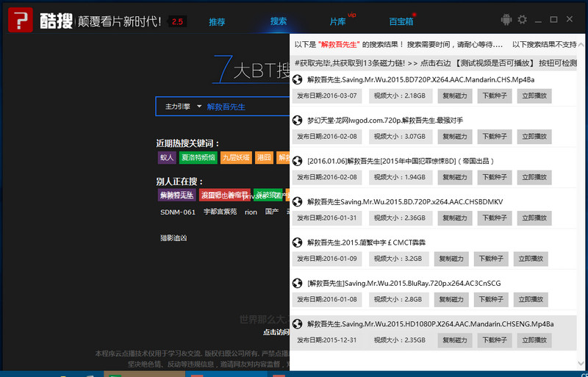Open the Android device icon
Screen dimensions: 588x377
coord(506,20)
